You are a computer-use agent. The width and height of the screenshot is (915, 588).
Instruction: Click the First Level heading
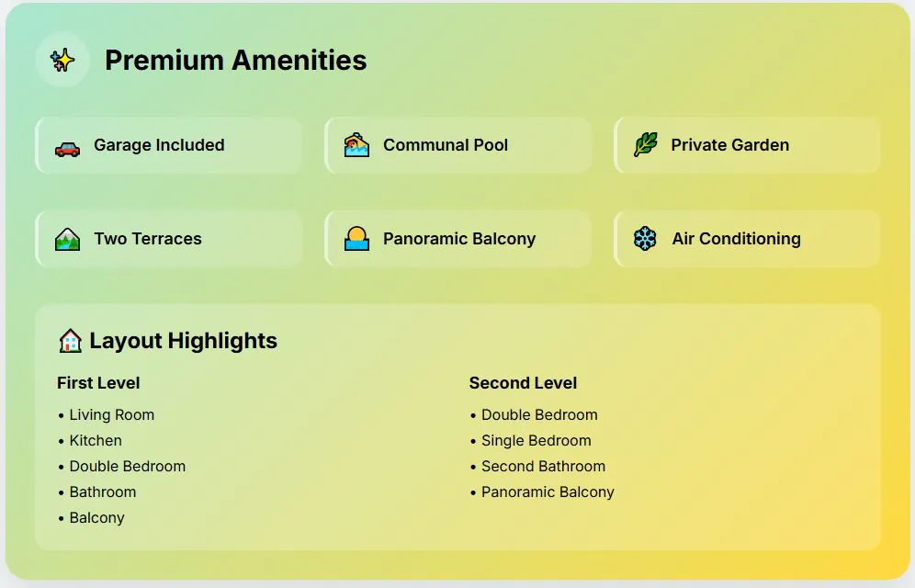coord(98,383)
